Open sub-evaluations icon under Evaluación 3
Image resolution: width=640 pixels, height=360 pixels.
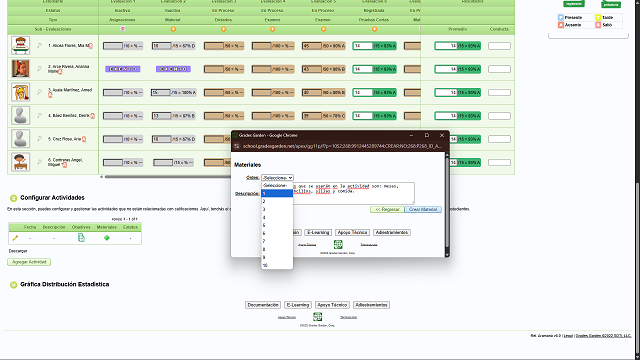223,29
